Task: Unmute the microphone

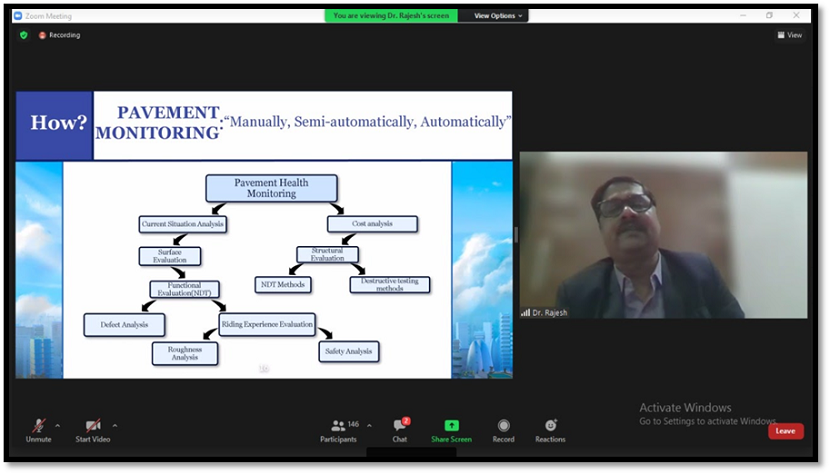Action: tap(39, 427)
